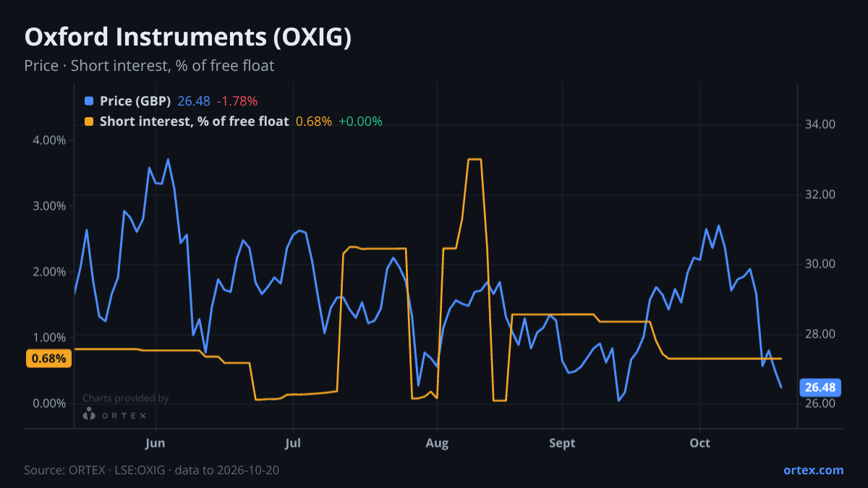Click the 0.00% left axis label
Viewport: 868px width, 488px height.
pos(48,403)
